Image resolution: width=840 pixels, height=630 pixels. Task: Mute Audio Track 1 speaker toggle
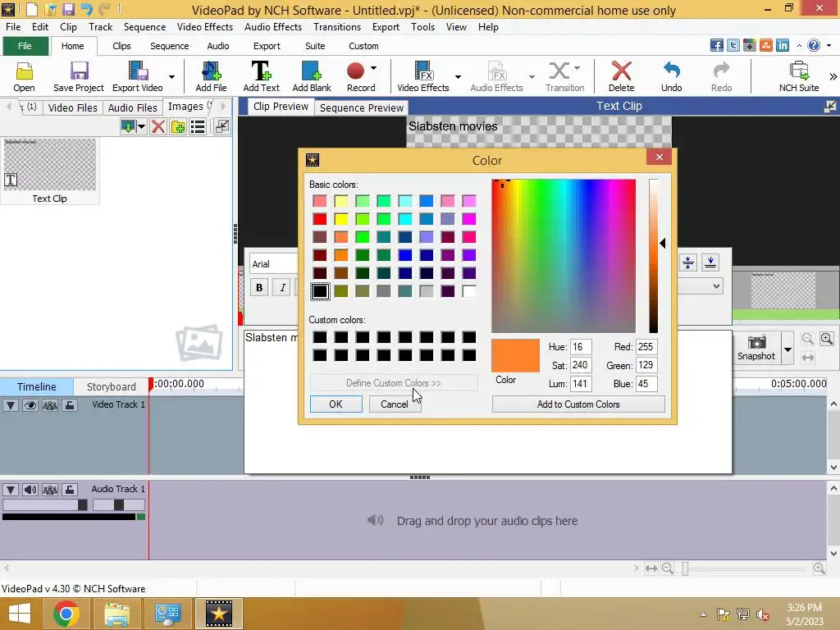(x=30, y=490)
